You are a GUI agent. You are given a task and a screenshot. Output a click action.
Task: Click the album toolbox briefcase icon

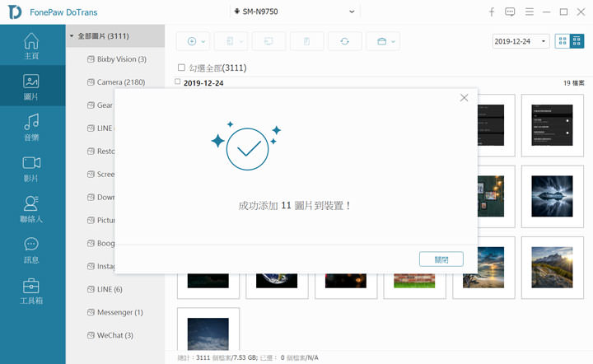(382, 41)
